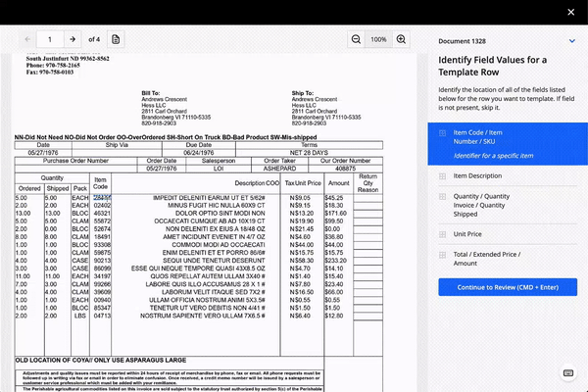Click item code 34197
Screen dimensions: 588x392
pyautogui.click(x=102, y=276)
